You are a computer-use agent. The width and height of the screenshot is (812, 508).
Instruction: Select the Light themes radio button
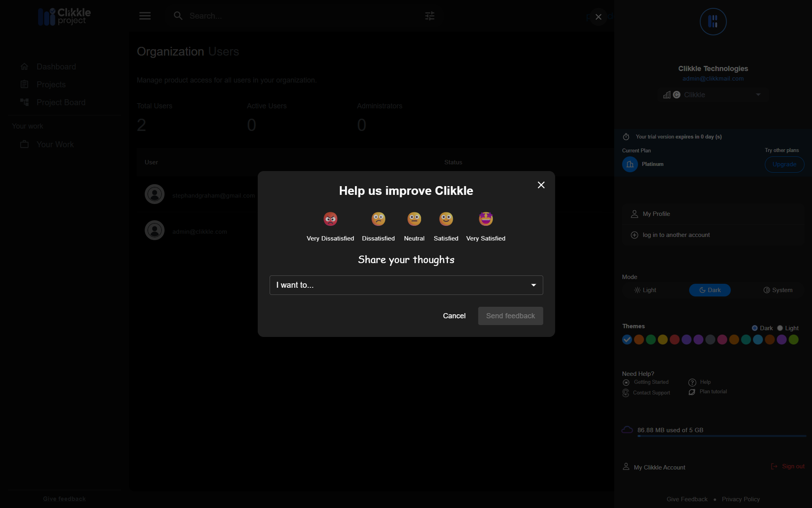coord(780,328)
